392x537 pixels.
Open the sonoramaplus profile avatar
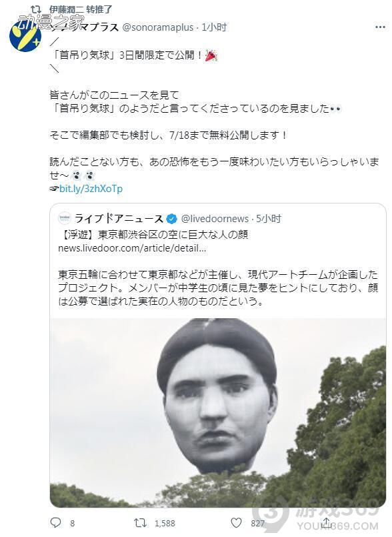click(25, 36)
